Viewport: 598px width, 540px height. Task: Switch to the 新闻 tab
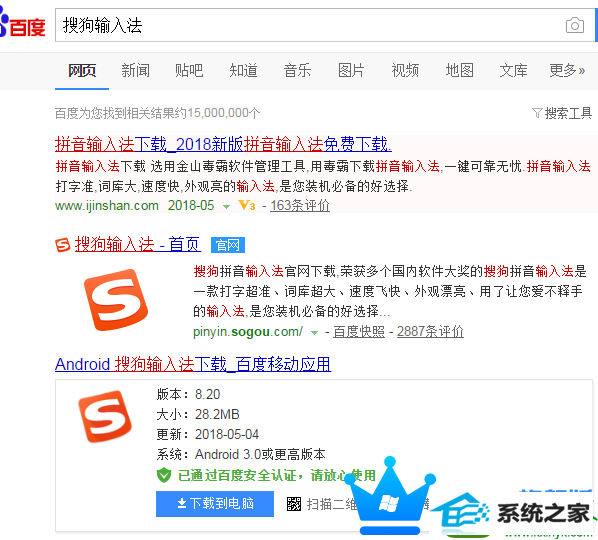[x=135, y=71]
